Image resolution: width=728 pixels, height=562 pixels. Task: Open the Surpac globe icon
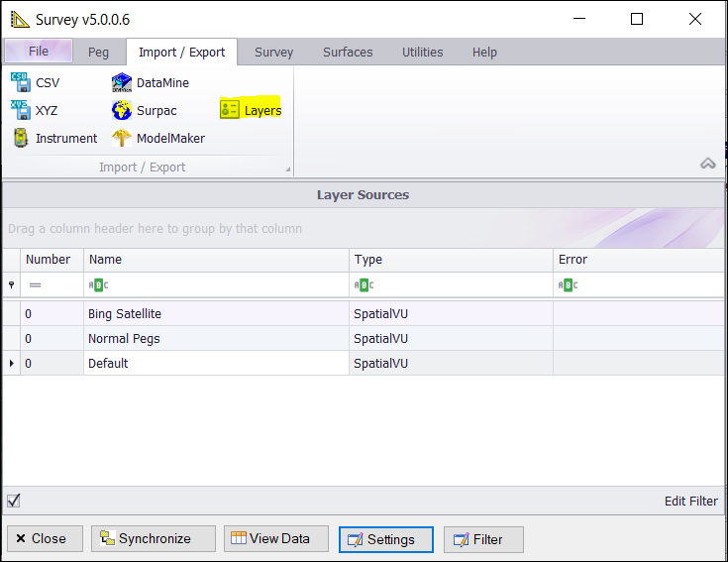122,110
